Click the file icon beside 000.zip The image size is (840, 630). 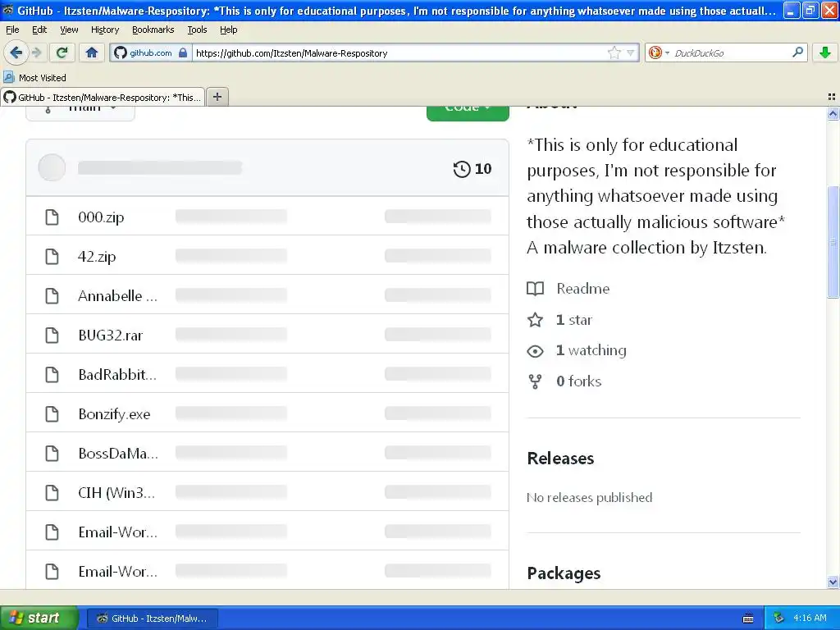click(52, 217)
